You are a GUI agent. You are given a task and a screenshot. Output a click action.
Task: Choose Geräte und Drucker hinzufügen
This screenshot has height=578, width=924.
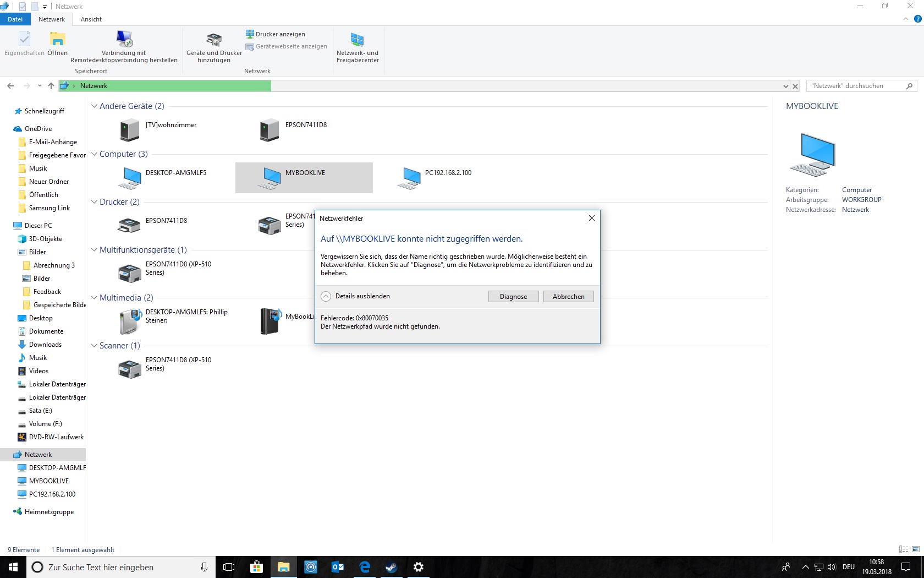pyautogui.click(x=214, y=47)
